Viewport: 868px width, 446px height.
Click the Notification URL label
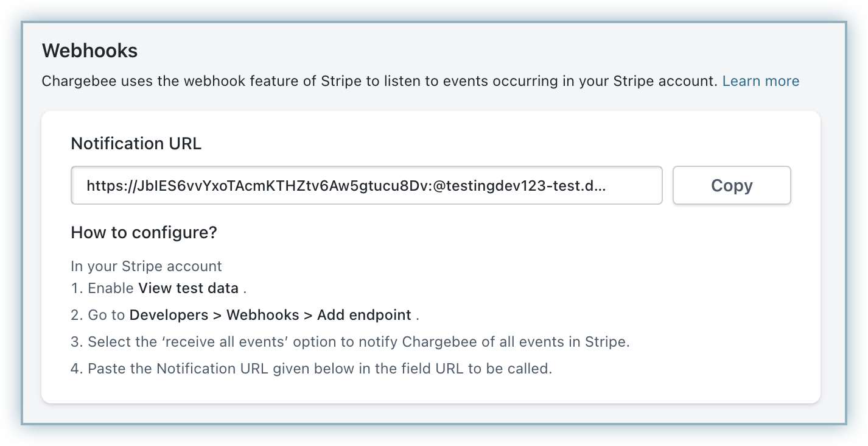click(x=136, y=143)
